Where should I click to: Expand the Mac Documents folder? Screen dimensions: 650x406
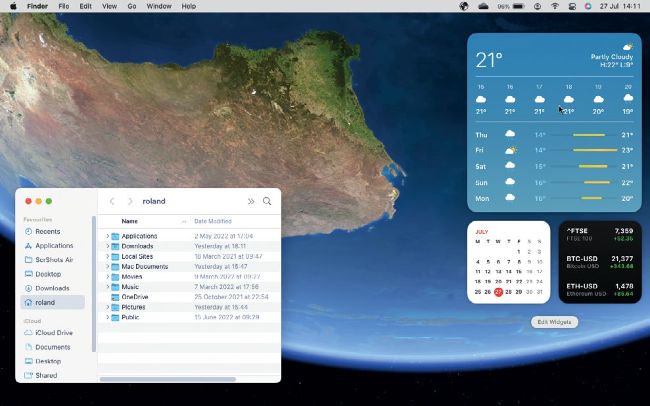(107, 266)
